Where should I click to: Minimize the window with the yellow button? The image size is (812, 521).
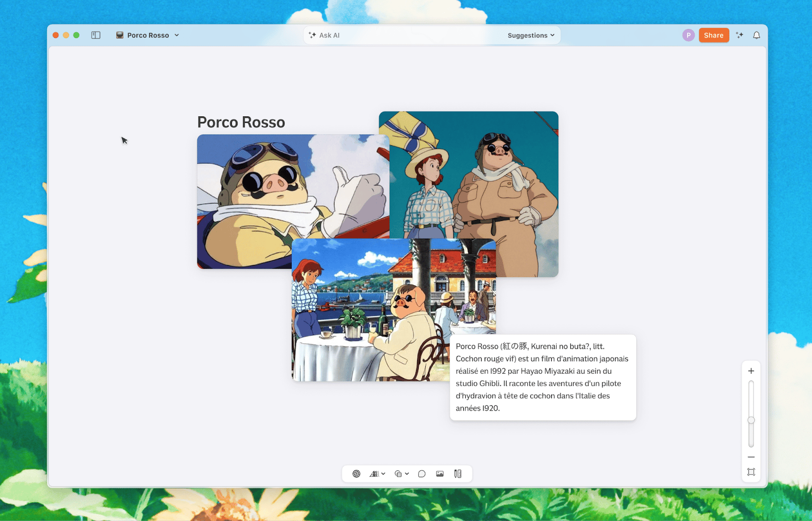(x=66, y=35)
